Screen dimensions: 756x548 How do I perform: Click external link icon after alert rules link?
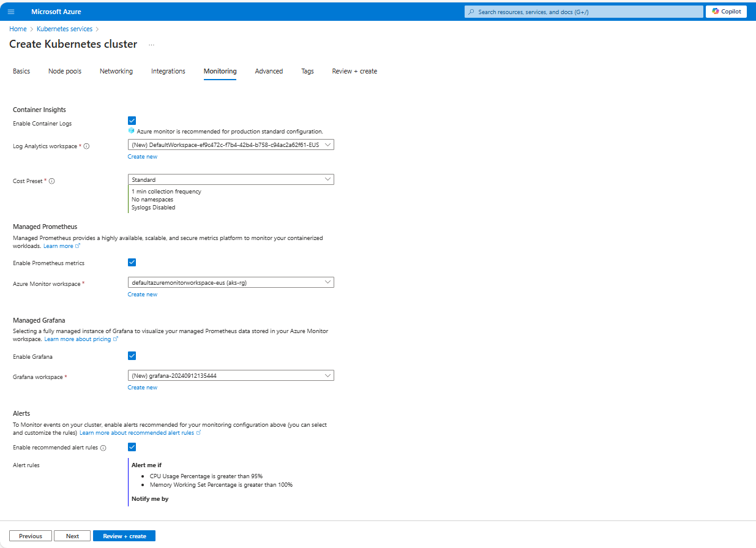198,432
